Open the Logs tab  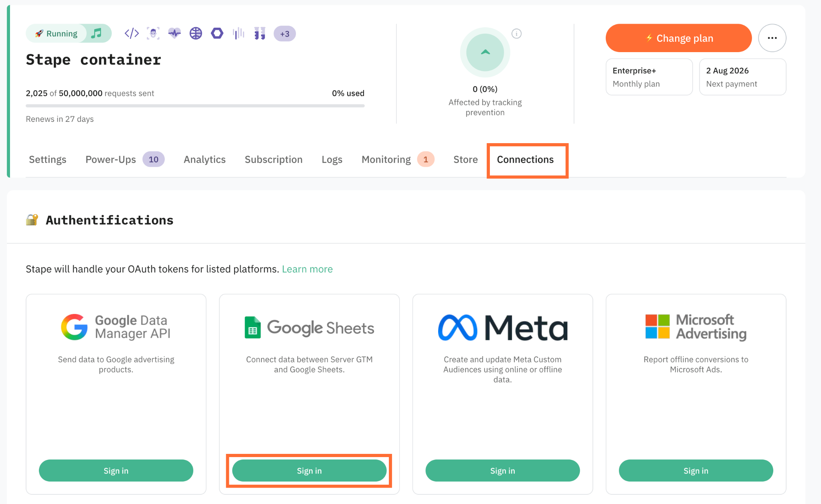(332, 160)
